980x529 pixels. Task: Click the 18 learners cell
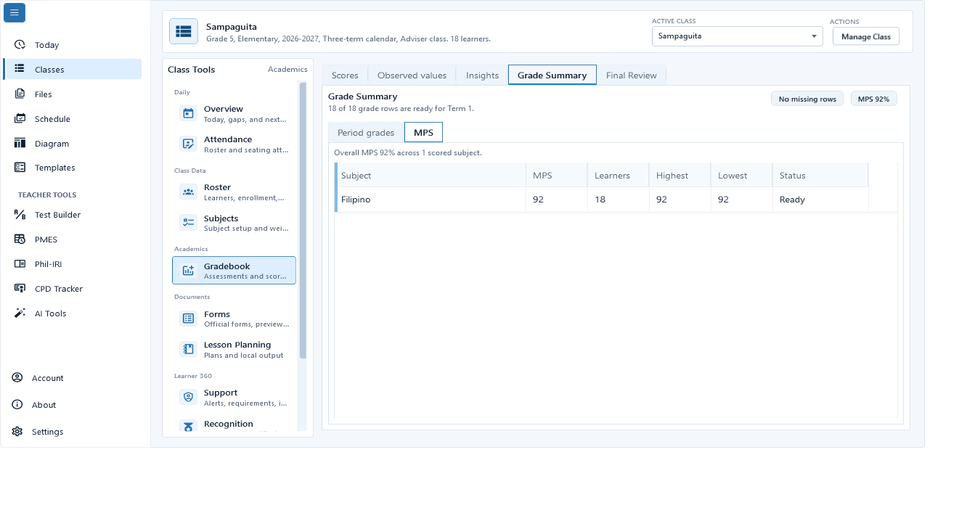coord(618,200)
